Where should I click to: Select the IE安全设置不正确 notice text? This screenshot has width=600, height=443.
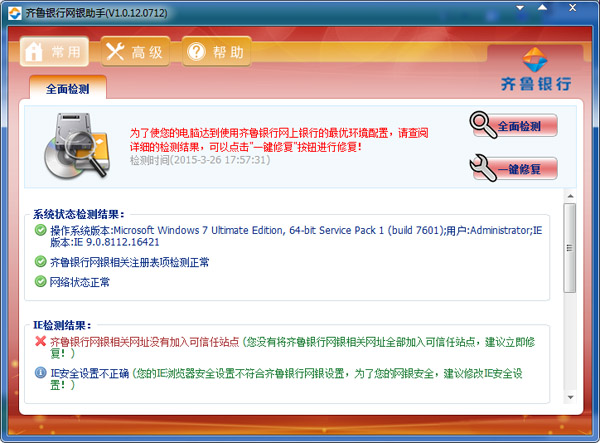pyautogui.click(x=90, y=373)
